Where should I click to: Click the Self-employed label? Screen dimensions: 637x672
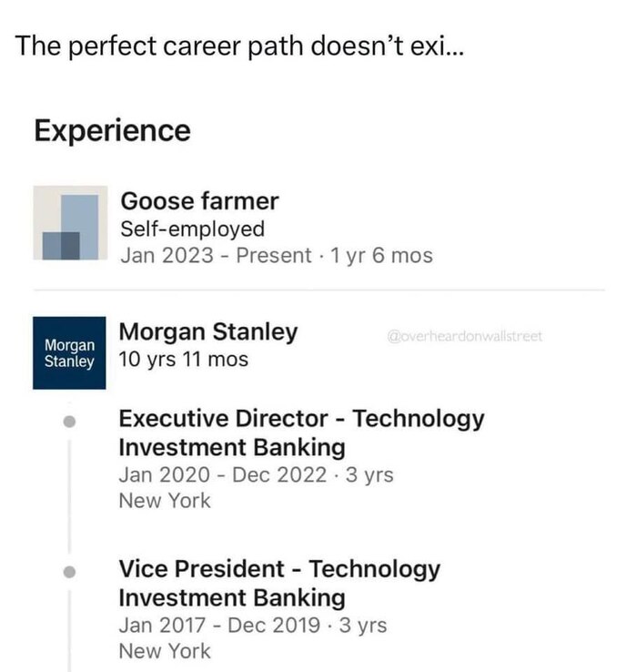click(x=192, y=229)
